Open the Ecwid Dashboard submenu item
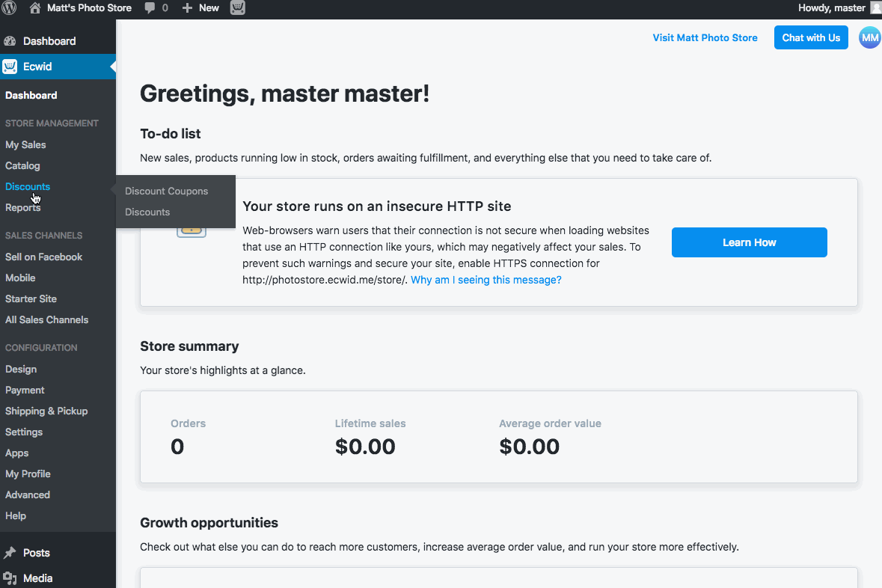Viewport: 882px width, 588px height. click(x=31, y=95)
